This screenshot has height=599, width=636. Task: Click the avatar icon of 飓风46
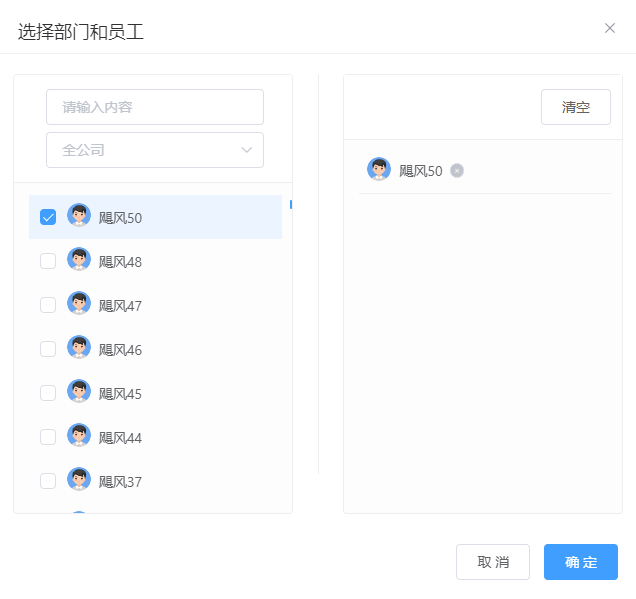79,348
